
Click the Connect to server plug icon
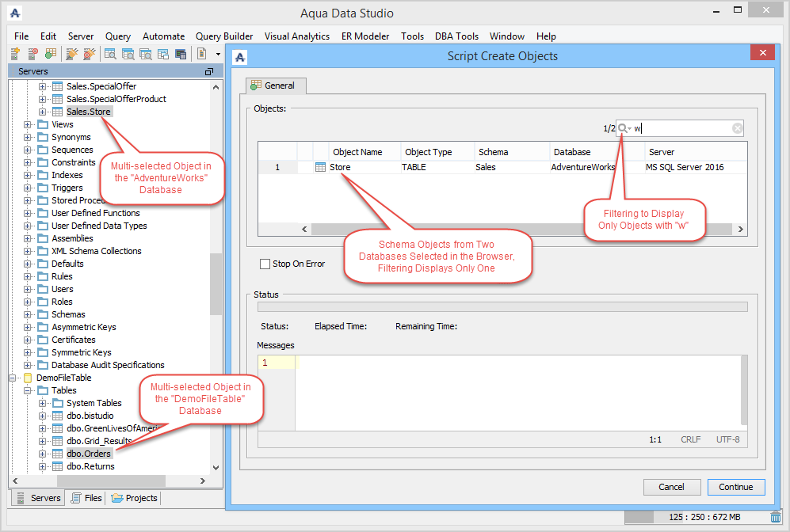[71, 54]
